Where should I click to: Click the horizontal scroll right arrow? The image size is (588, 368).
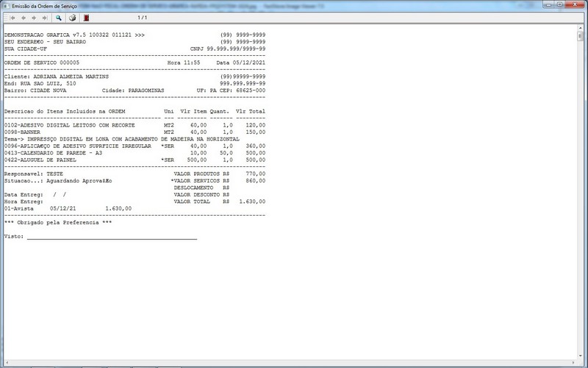tap(574, 362)
